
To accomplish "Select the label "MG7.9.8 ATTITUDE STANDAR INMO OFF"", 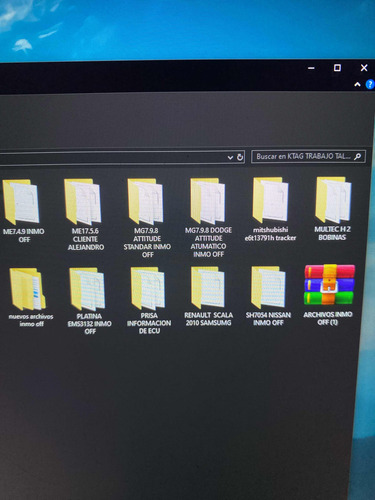I will pyautogui.click(x=147, y=243).
